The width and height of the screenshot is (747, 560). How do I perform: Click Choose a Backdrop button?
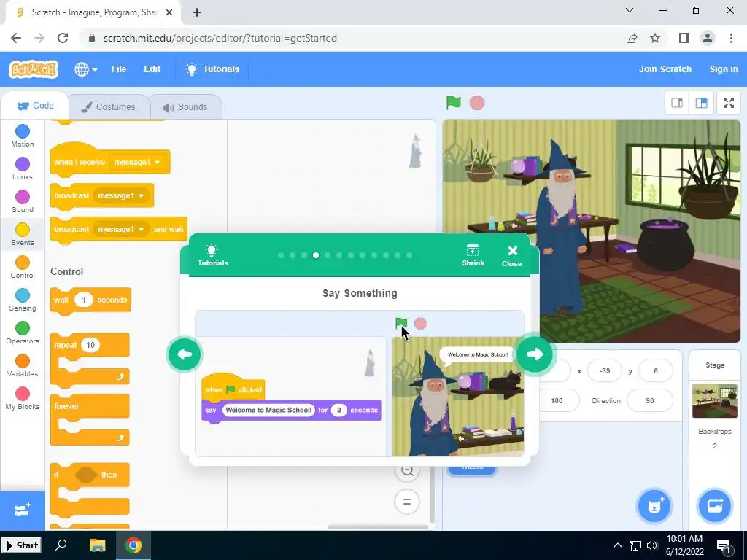715,505
